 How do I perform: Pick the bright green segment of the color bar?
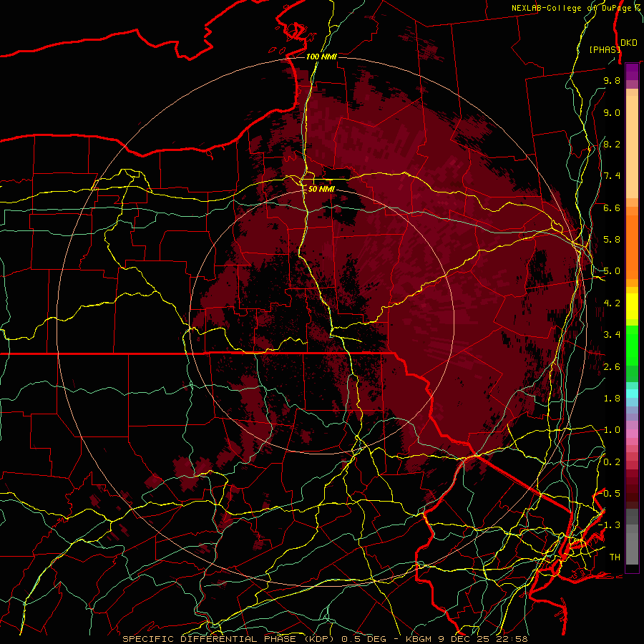[x=632, y=345]
